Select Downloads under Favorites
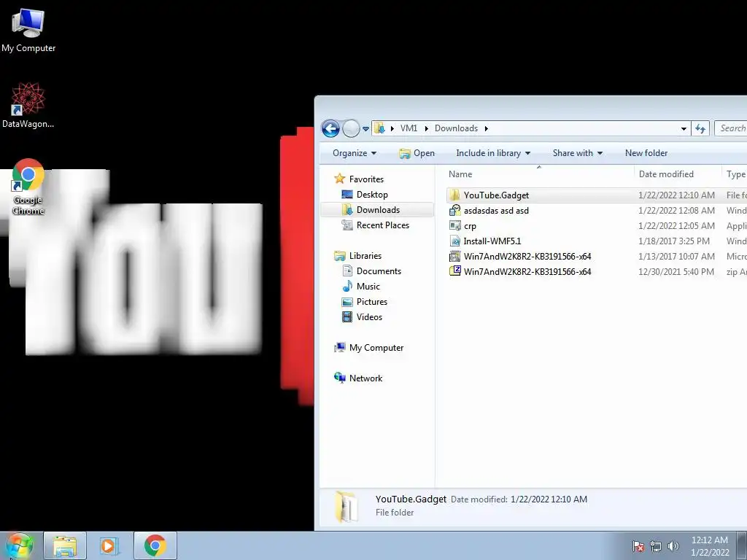 pos(378,209)
